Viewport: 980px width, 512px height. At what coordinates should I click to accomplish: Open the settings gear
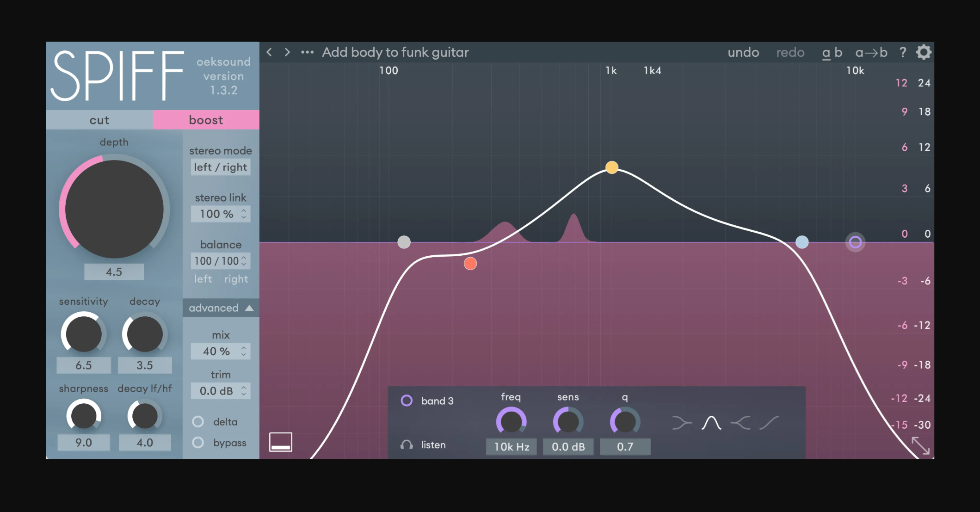[x=924, y=52]
